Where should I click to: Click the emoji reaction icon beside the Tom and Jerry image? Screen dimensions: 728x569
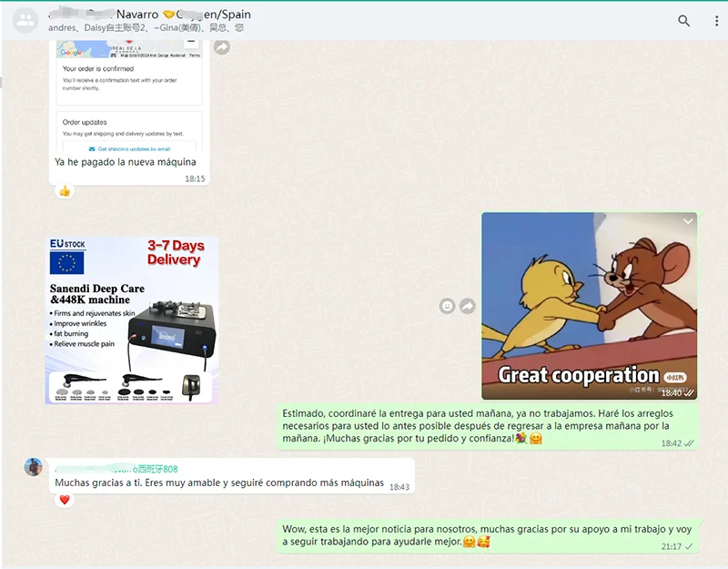[447, 306]
